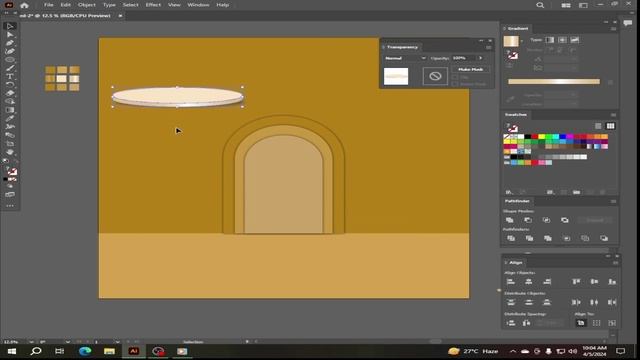Toggle the highlighted first Align To icon

click(x=580, y=323)
